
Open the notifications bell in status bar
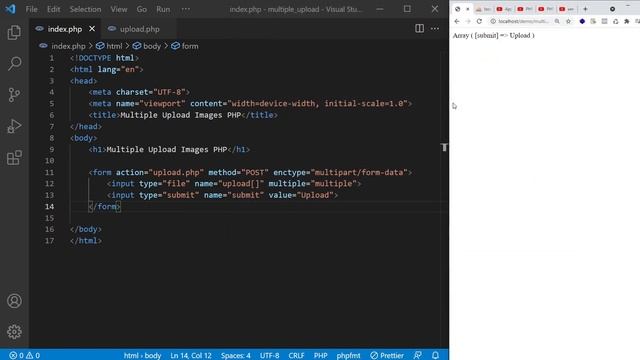pos(436,355)
